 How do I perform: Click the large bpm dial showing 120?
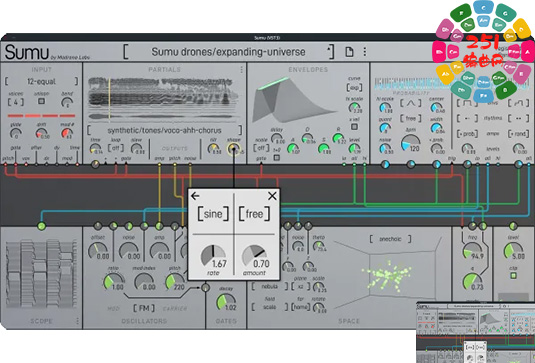tap(410, 144)
